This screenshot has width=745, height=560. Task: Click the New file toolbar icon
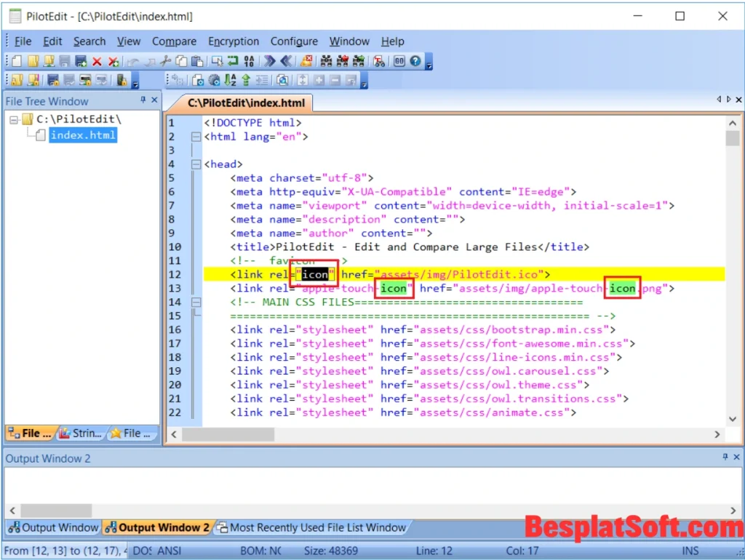(x=16, y=62)
